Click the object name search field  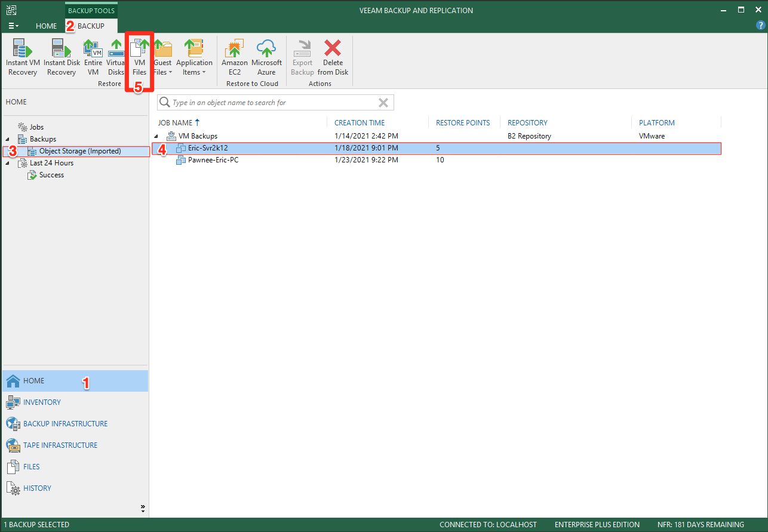pos(275,103)
